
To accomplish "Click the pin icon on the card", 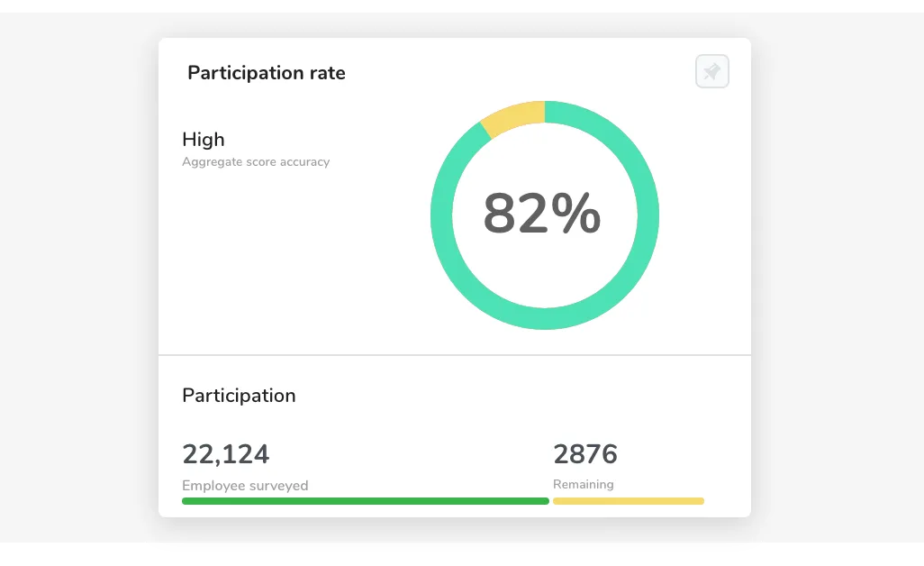I will [711, 71].
